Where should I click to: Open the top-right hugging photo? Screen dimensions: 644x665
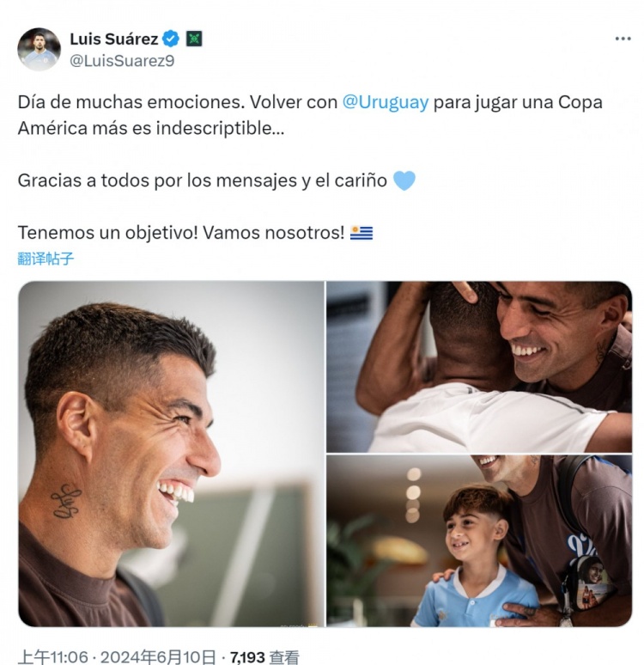coord(479,367)
